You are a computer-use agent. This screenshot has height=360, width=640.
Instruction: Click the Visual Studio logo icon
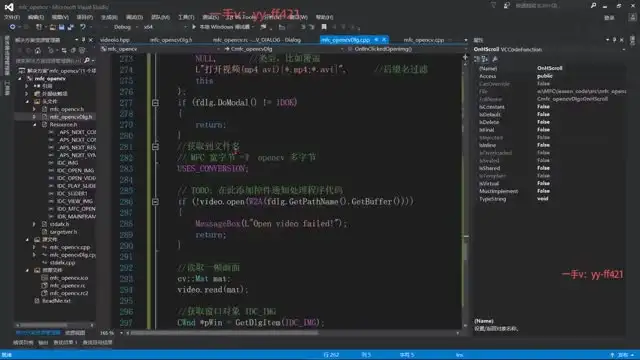pyautogui.click(x=9, y=7)
